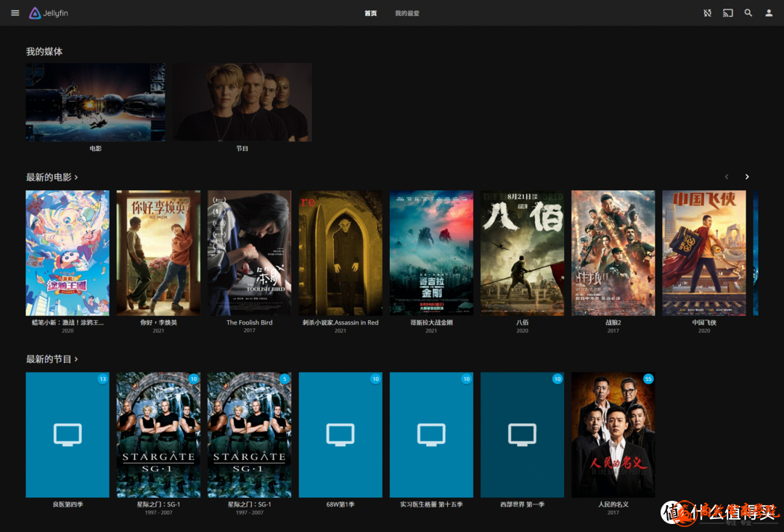Click The Foolish Bird title text

[x=250, y=322]
